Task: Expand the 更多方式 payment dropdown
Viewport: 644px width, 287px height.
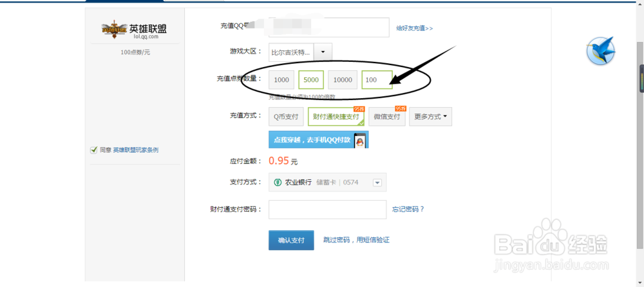Action: pyautogui.click(x=430, y=117)
